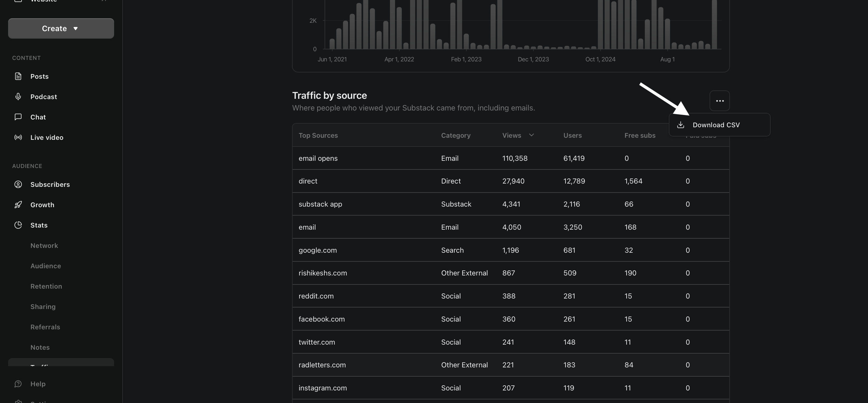Open Subscribers via the person icon

tap(18, 184)
